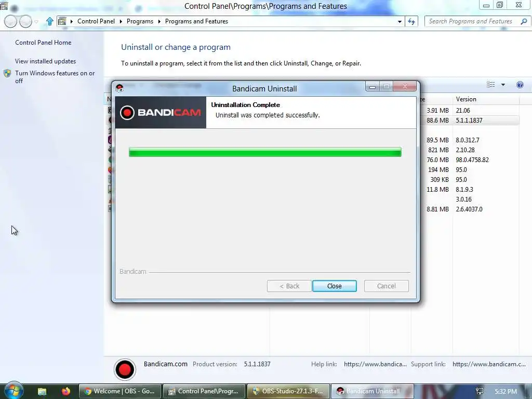532x399 pixels.
Task: Open Firefox from taskbar
Action: pyautogui.click(x=65, y=391)
